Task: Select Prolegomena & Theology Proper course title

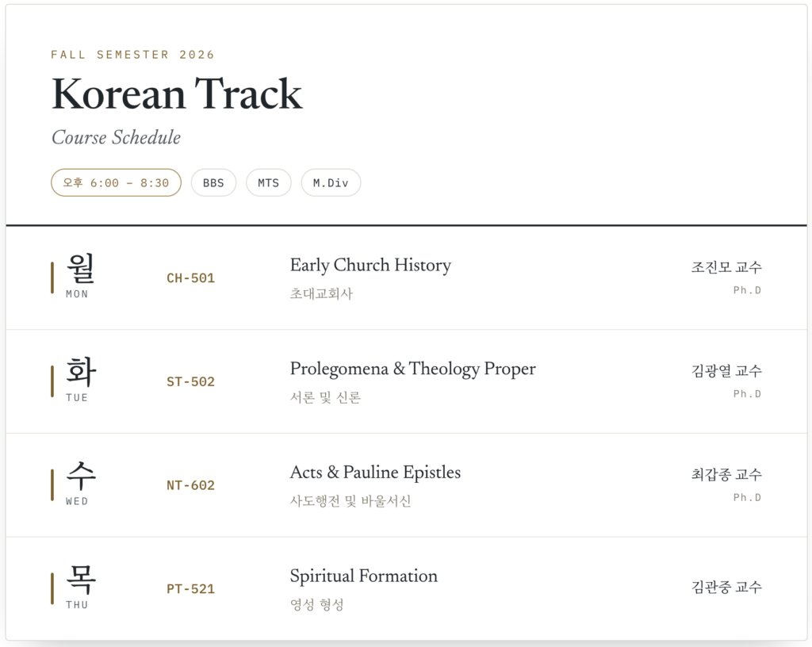Action: point(412,369)
